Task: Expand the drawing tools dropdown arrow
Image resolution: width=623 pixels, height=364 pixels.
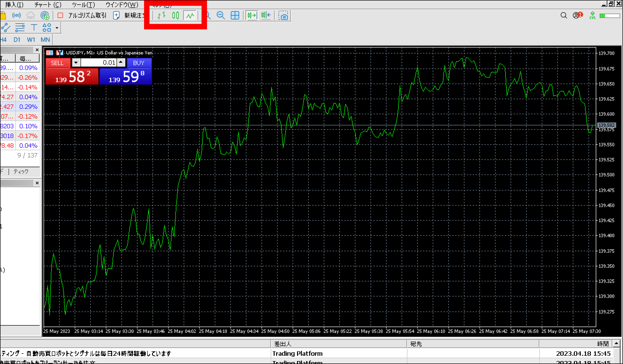Action: tap(57, 28)
